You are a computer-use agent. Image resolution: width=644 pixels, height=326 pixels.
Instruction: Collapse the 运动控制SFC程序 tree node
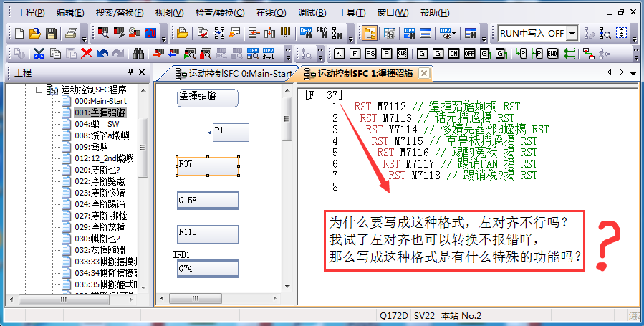tap(39, 90)
